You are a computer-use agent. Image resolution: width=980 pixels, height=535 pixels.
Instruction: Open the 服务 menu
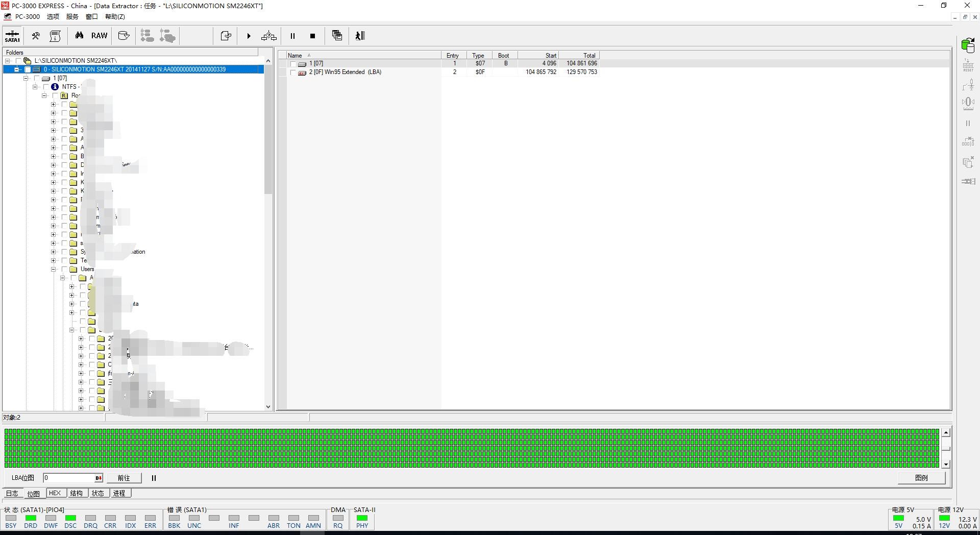(x=72, y=16)
